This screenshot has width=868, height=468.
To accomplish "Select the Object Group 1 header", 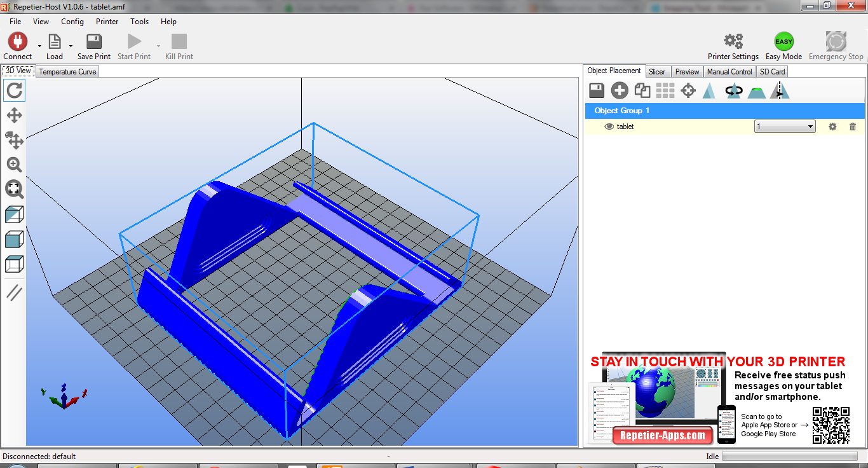I will click(x=725, y=111).
